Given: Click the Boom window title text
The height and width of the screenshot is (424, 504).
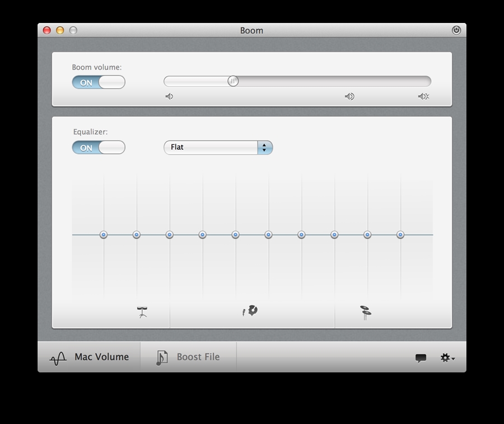Looking at the screenshot, I should 251,31.
